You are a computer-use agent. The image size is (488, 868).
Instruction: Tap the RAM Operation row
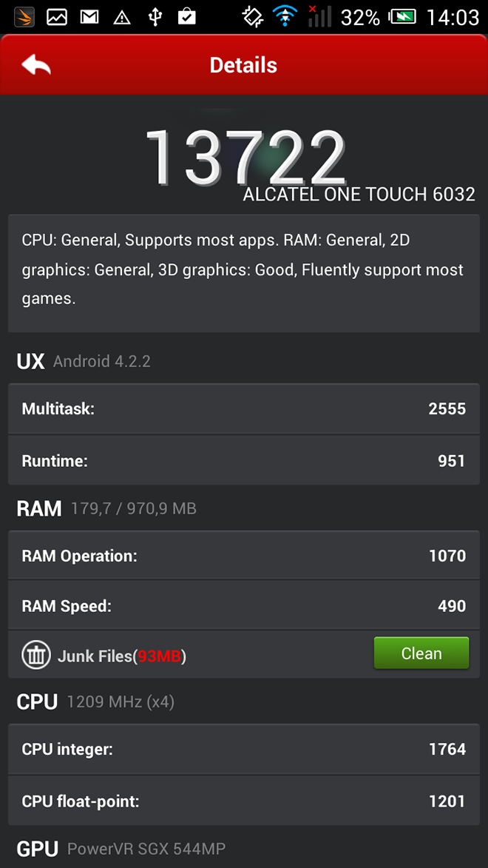244,556
